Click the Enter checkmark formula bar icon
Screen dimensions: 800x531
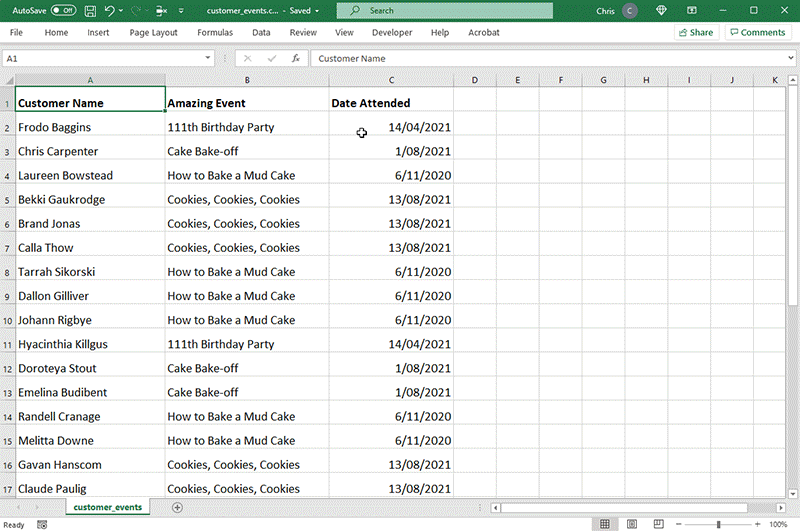point(272,58)
